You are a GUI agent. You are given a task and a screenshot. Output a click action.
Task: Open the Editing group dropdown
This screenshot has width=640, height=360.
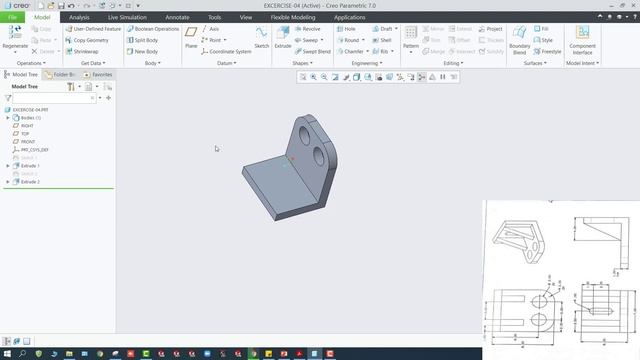(x=453, y=63)
